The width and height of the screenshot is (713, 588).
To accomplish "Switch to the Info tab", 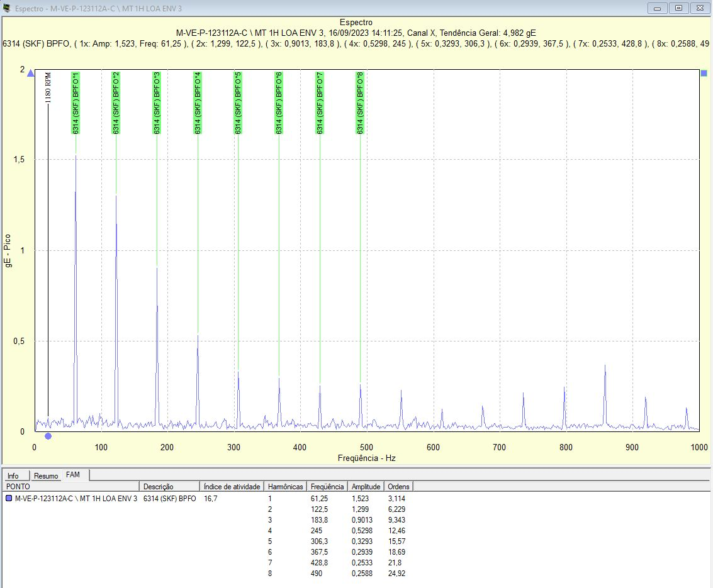I will click(x=13, y=476).
